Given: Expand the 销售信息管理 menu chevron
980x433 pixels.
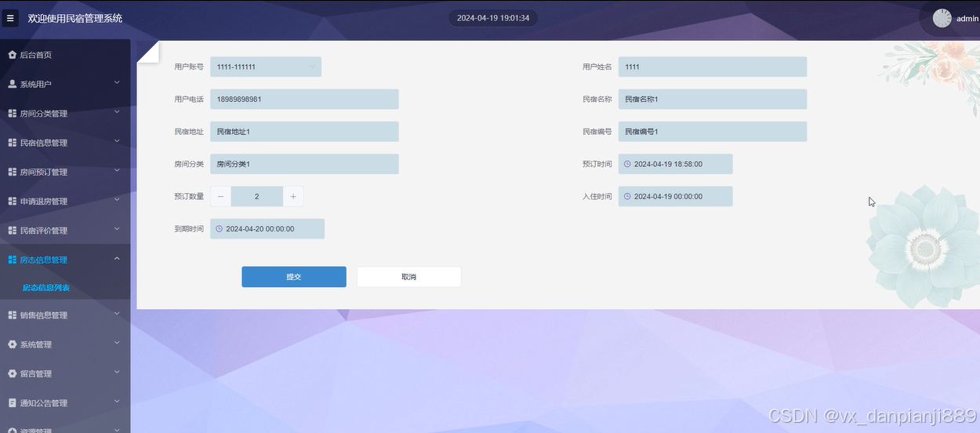Looking at the screenshot, I should (117, 314).
